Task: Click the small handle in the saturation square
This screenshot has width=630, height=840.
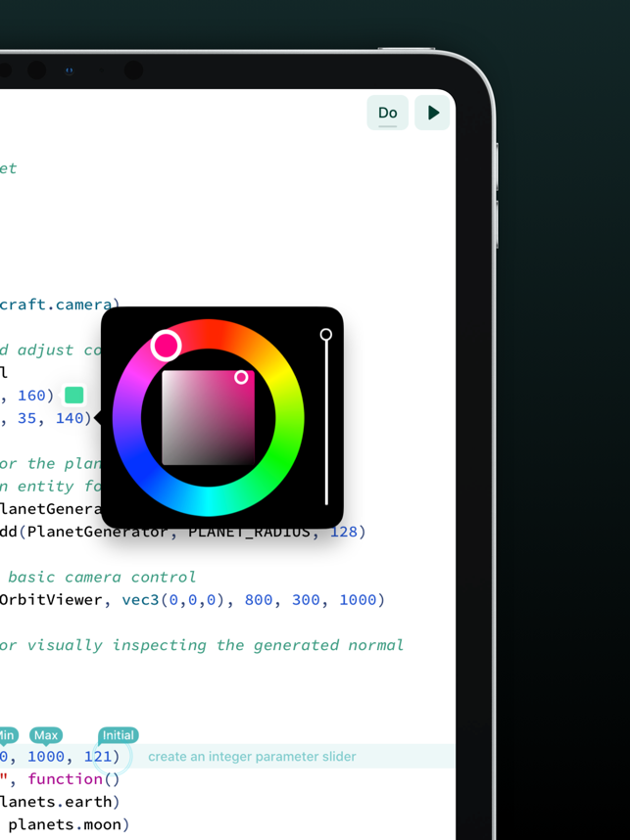Action: pyautogui.click(x=241, y=377)
